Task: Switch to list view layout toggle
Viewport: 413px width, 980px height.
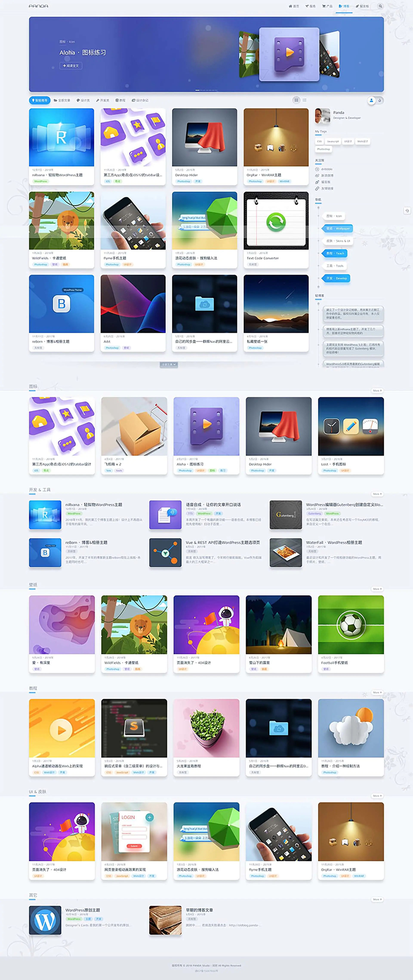Action: point(305,100)
